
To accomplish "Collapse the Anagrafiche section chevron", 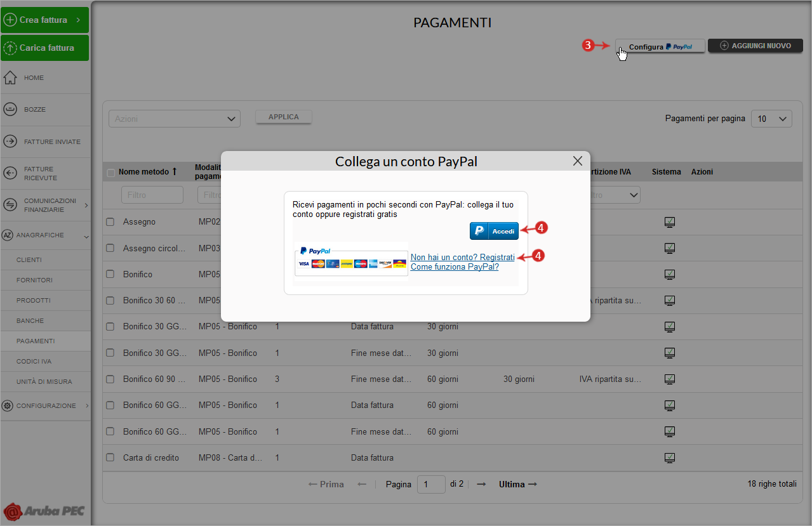I will pos(86,236).
